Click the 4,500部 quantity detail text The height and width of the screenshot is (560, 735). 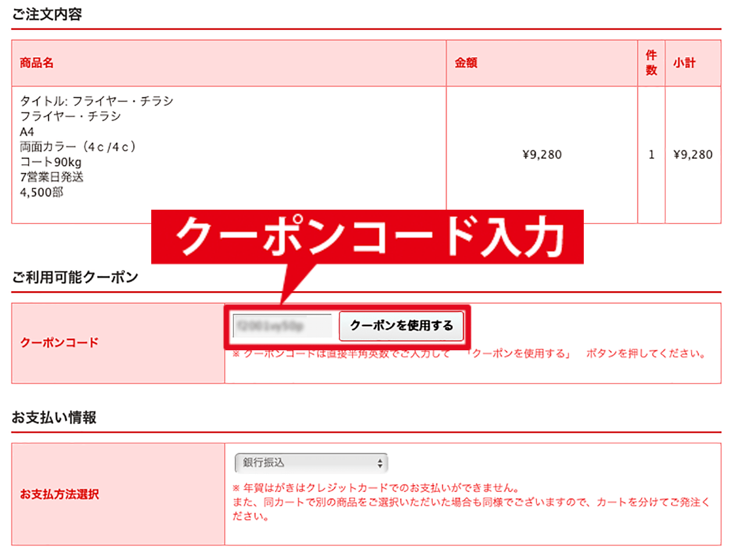(42, 192)
